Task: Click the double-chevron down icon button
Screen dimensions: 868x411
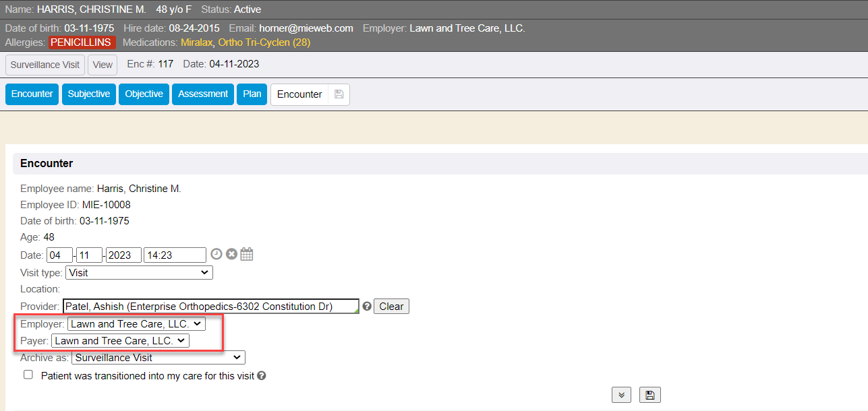Action: (x=621, y=395)
